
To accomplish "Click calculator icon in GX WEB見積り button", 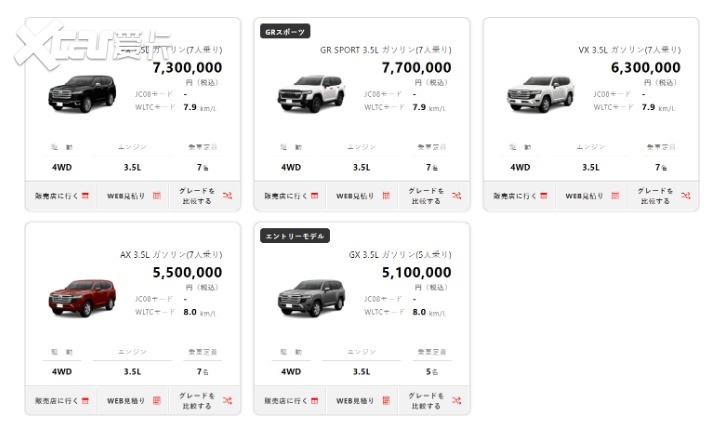I will tap(387, 400).
